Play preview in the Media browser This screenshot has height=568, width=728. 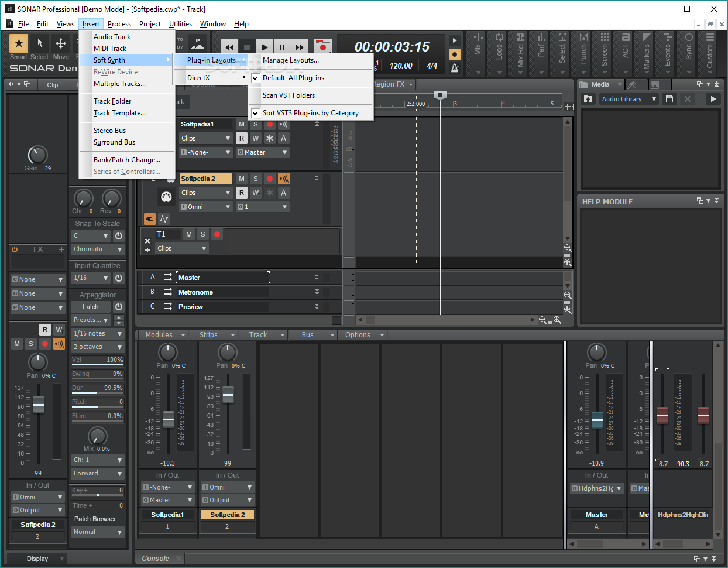point(713,99)
